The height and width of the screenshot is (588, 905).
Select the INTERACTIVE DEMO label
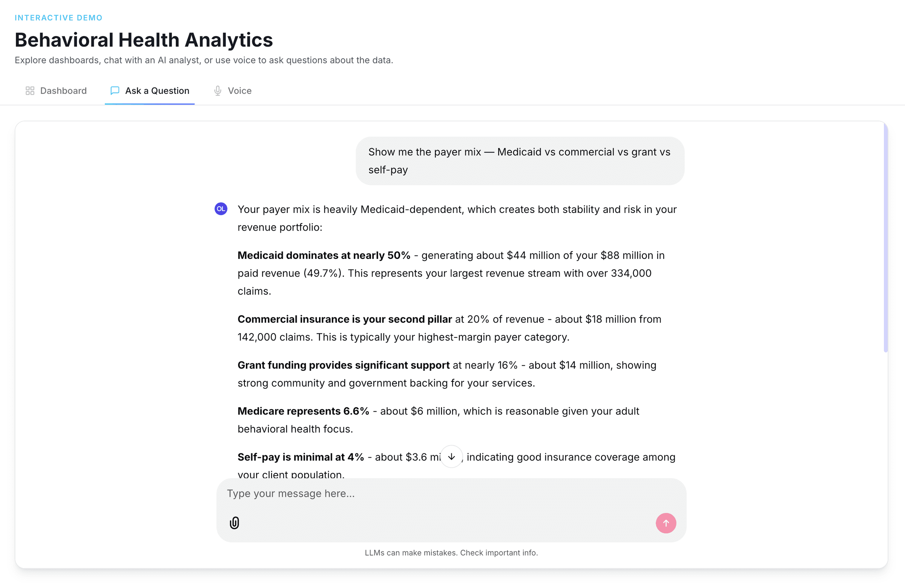(58, 17)
